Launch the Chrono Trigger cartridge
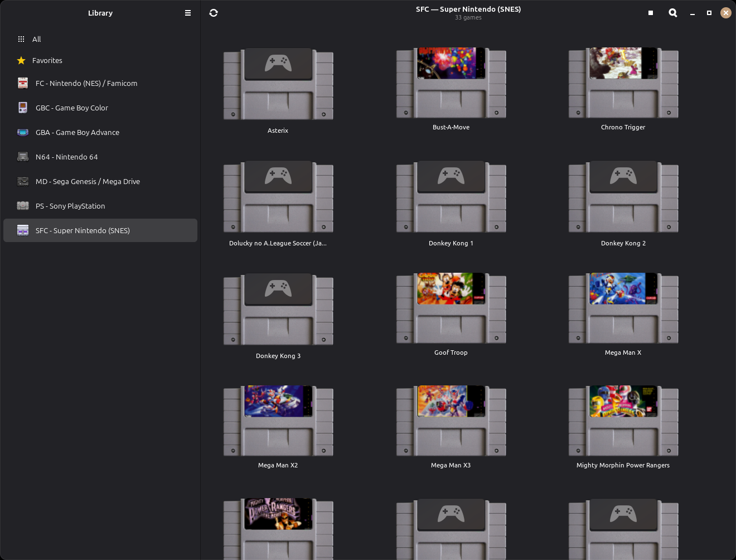The height and width of the screenshot is (560, 736). pyautogui.click(x=623, y=83)
